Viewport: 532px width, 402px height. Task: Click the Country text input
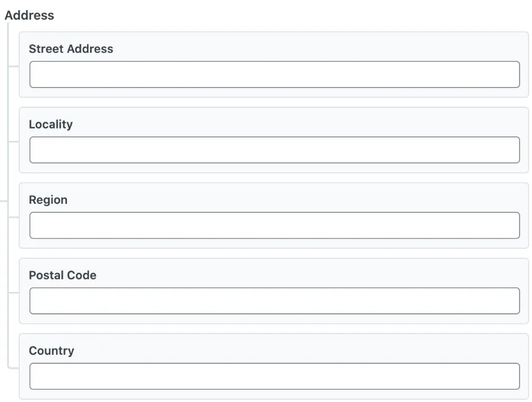pos(275,376)
